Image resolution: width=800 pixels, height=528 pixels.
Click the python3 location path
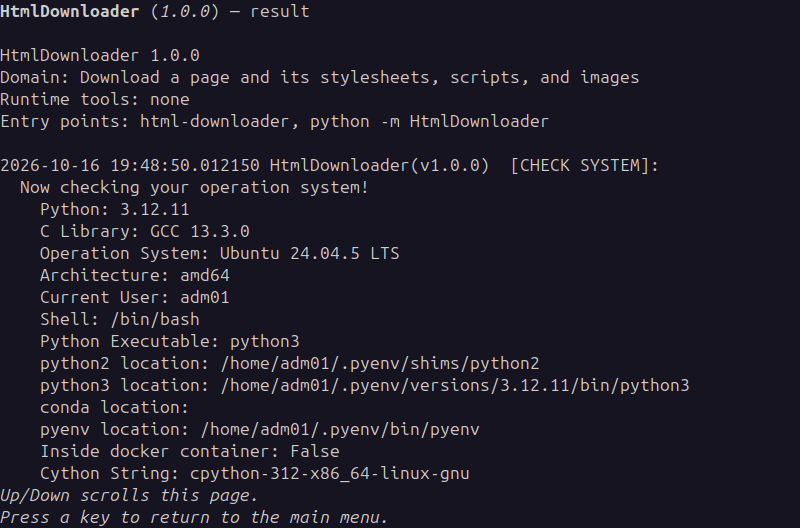pyautogui.click(x=455, y=385)
